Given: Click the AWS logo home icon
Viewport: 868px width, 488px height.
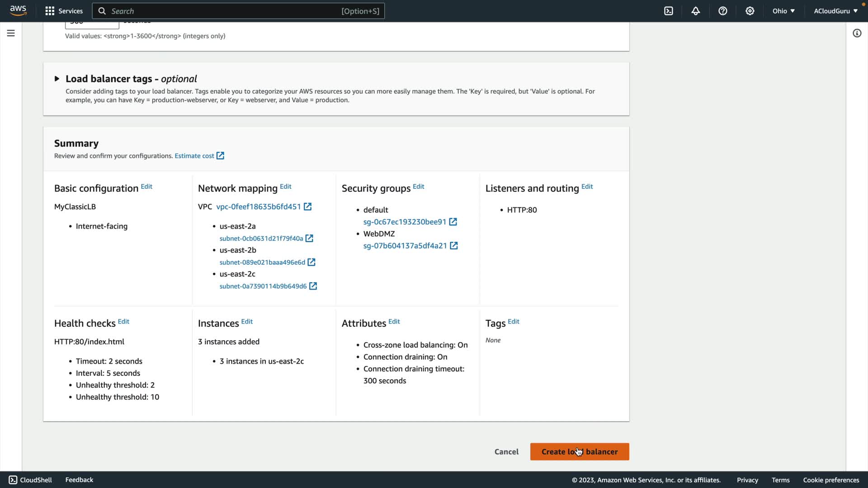Looking at the screenshot, I should [x=18, y=10].
